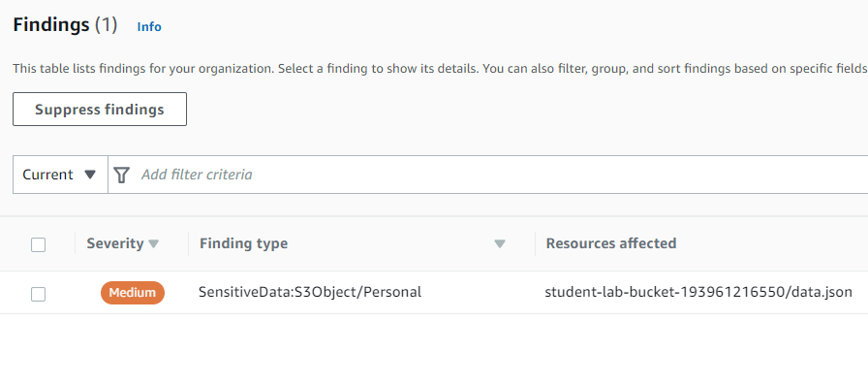Sort with the Finding type column arrow
The height and width of the screenshot is (384, 868).
(x=499, y=243)
